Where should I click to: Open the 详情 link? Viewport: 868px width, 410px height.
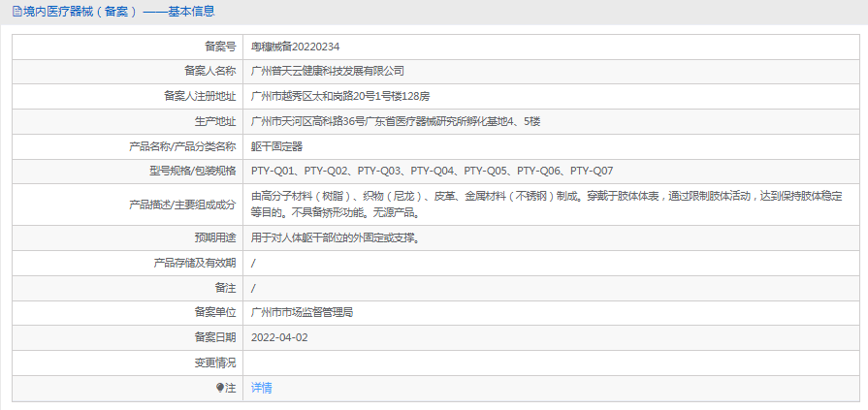(x=261, y=389)
